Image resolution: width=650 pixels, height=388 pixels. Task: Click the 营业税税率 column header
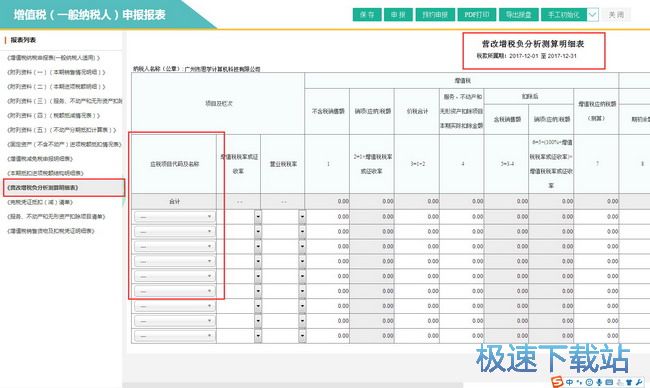[283, 164]
